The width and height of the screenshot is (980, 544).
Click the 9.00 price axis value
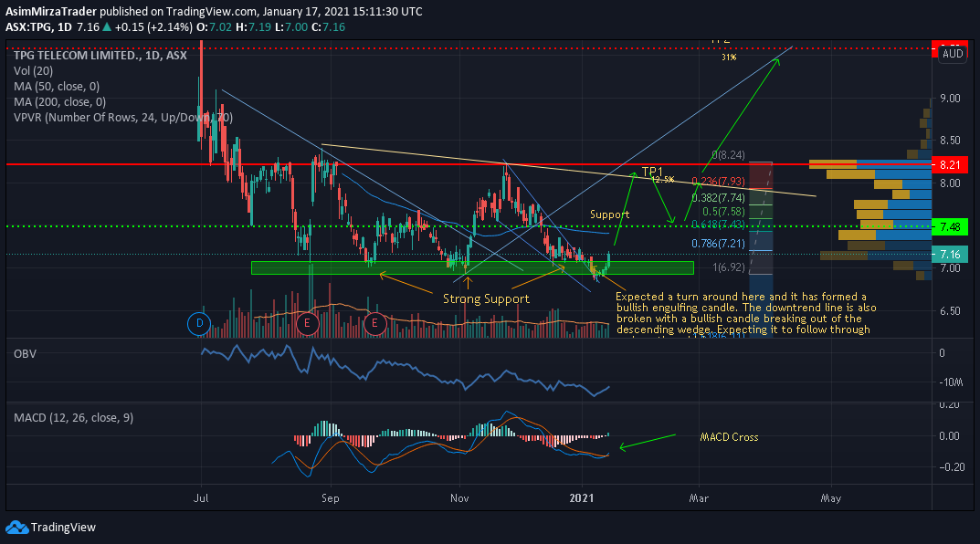coord(950,98)
